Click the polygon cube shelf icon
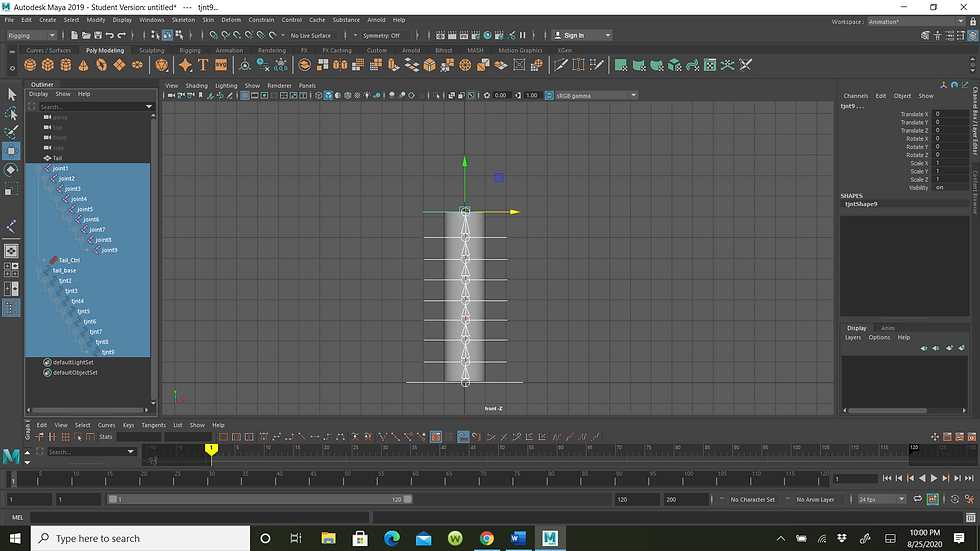Image resolution: width=980 pixels, height=551 pixels. (48, 65)
